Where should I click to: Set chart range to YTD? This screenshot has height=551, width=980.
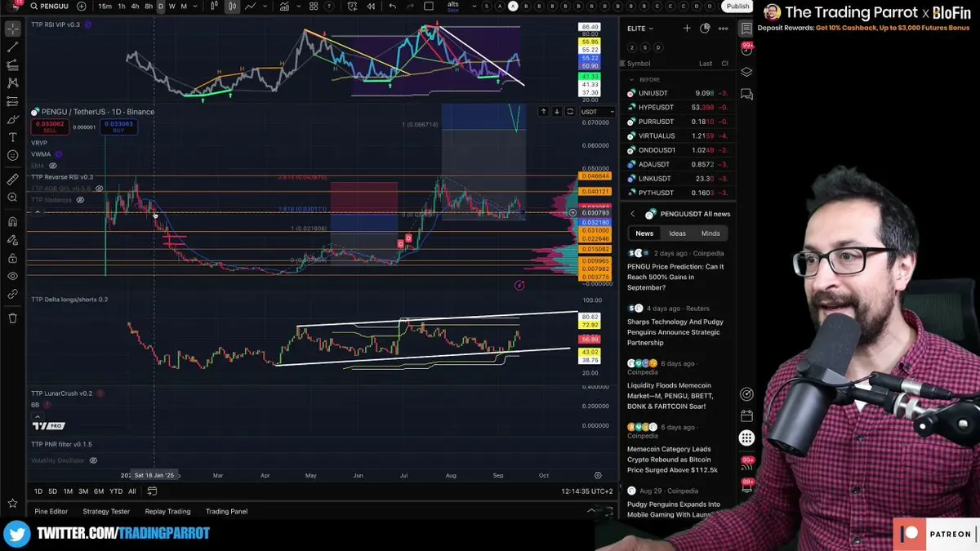click(116, 491)
